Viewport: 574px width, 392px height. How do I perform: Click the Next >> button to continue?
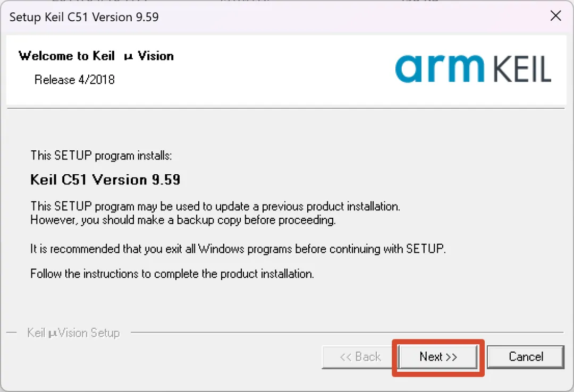(x=438, y=357)
